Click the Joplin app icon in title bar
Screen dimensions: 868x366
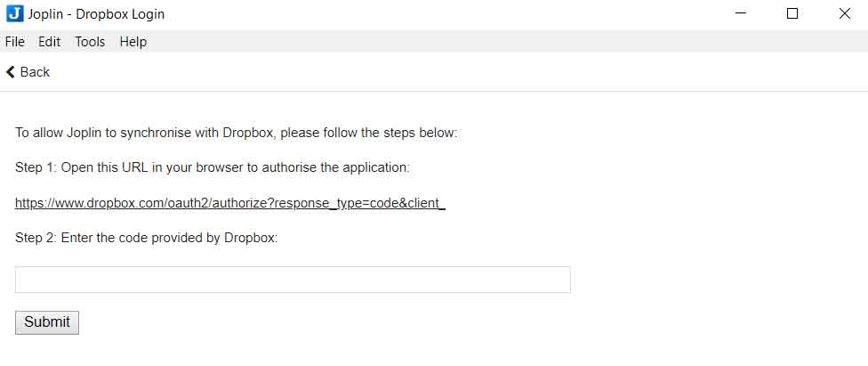point(14,13)
